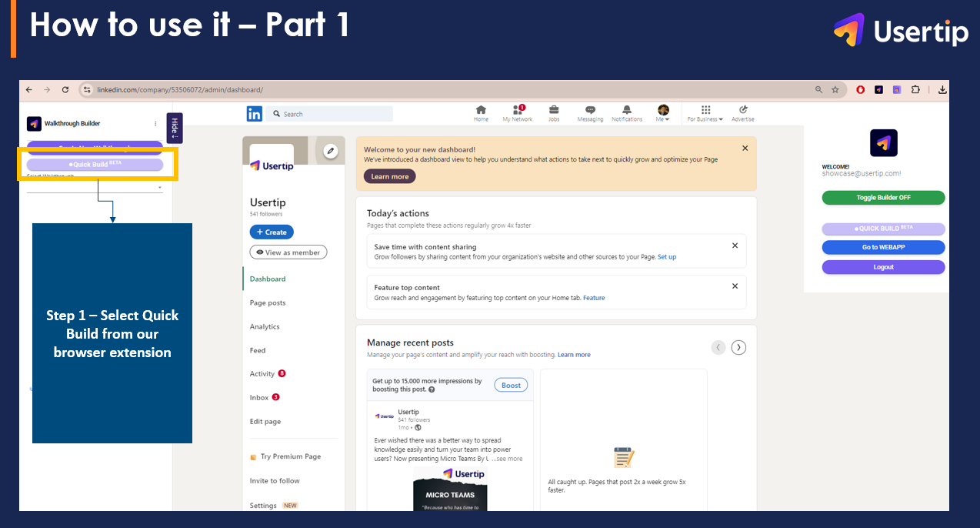Click the Go to WEBAPP button

[883, 247]
